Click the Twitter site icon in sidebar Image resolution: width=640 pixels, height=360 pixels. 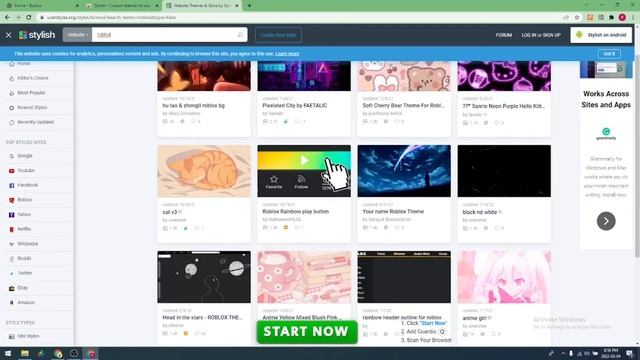(x=11, y=273)
